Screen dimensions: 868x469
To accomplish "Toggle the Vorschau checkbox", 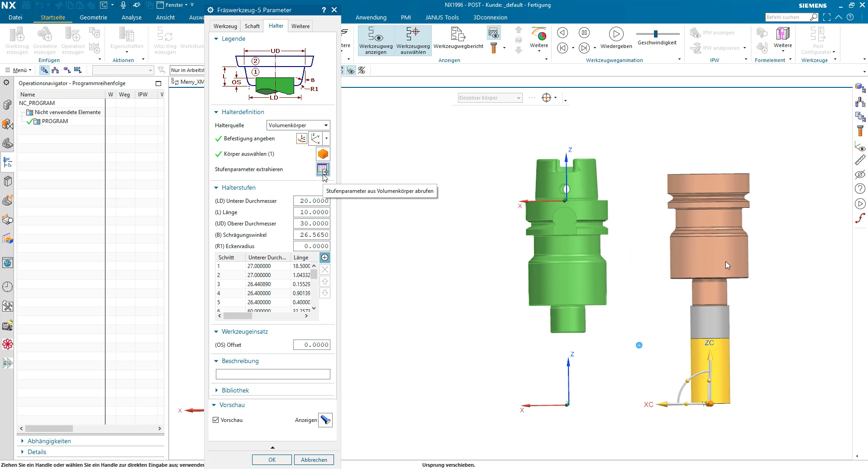I will (216, 420).
